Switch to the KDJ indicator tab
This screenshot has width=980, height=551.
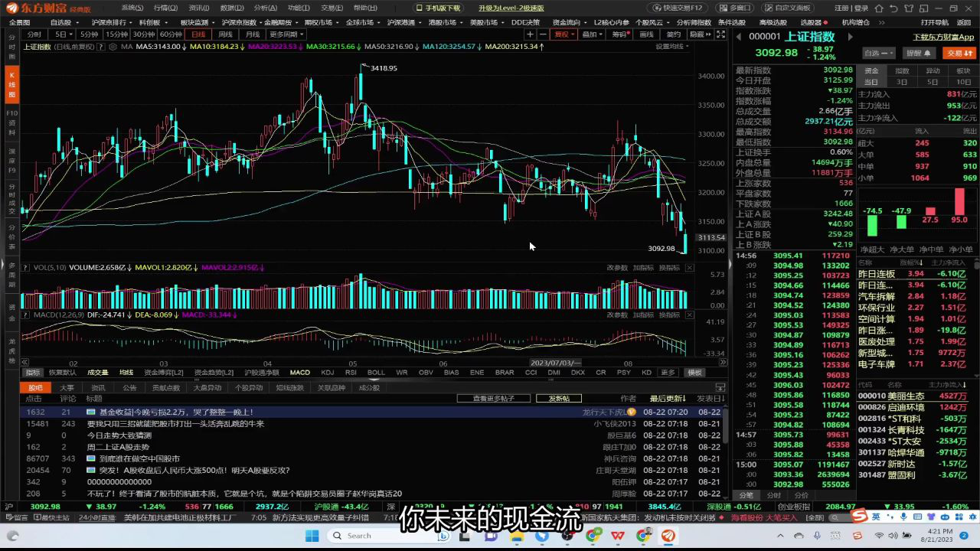tap(327, 373)
